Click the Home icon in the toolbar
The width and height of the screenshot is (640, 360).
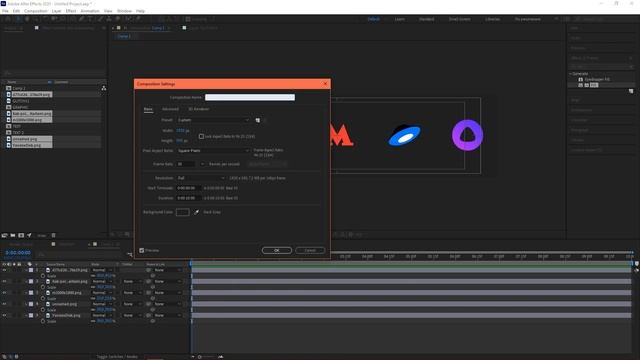[7, 19]
